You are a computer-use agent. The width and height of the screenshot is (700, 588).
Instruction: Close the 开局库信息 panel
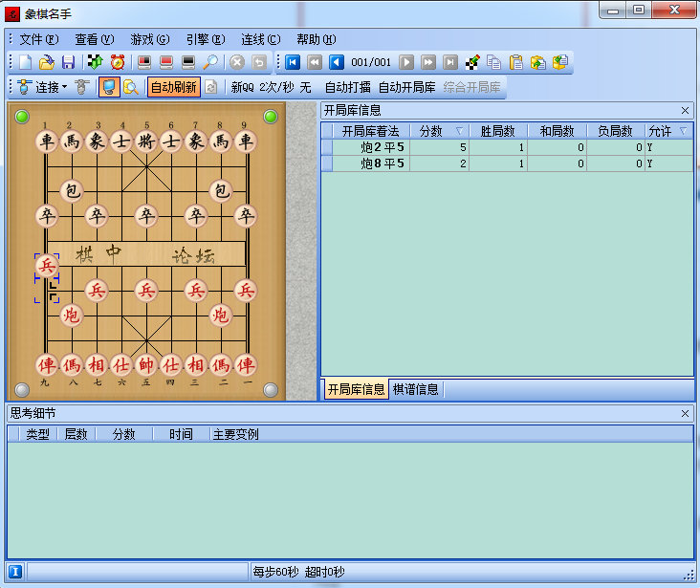[x=685, y=110]
